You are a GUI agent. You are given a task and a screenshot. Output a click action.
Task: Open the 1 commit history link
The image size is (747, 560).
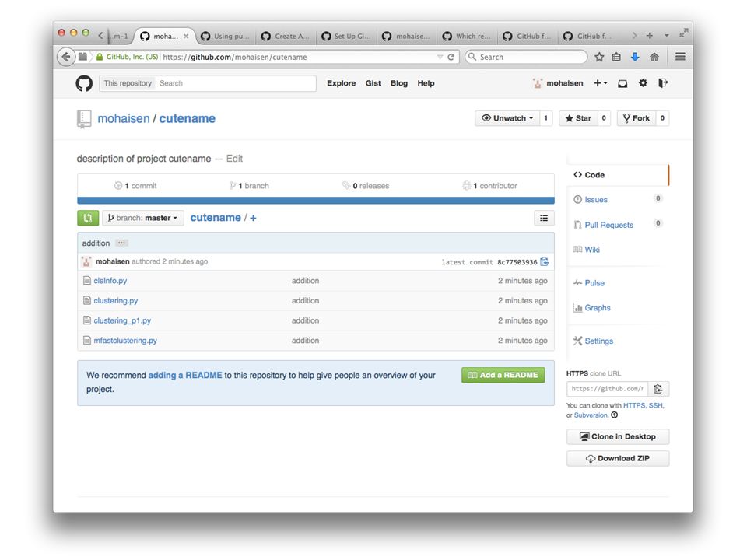coord(135,186)
